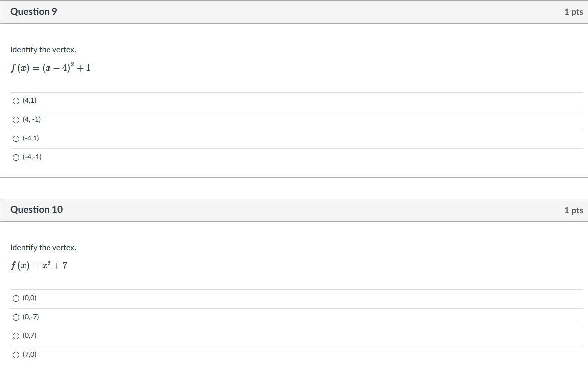Click the "(-4,-1)" answer label text
This screenshot has width=588, height=374.
point(32,157)
